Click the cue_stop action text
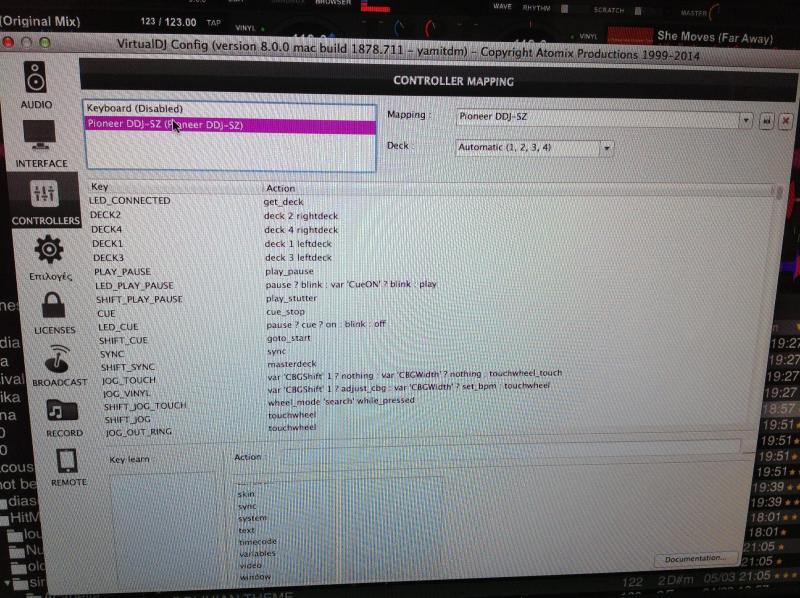 coord(286,311)
